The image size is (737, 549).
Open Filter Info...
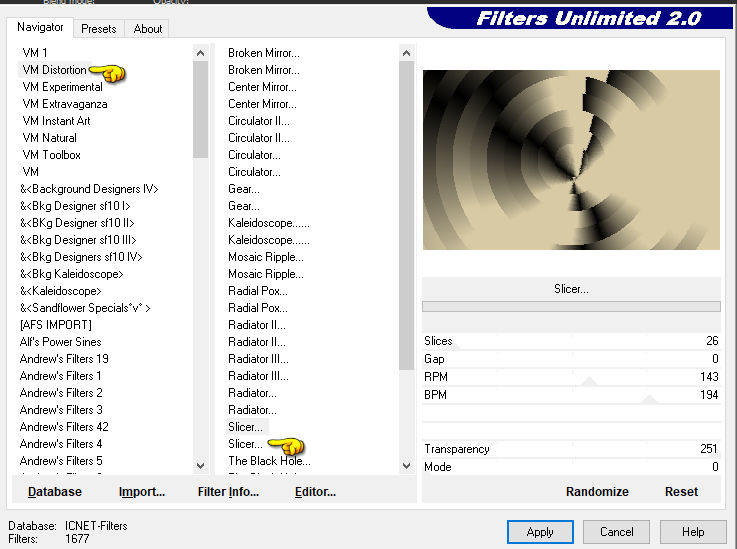pyautogui.click(x=228, y=492)
